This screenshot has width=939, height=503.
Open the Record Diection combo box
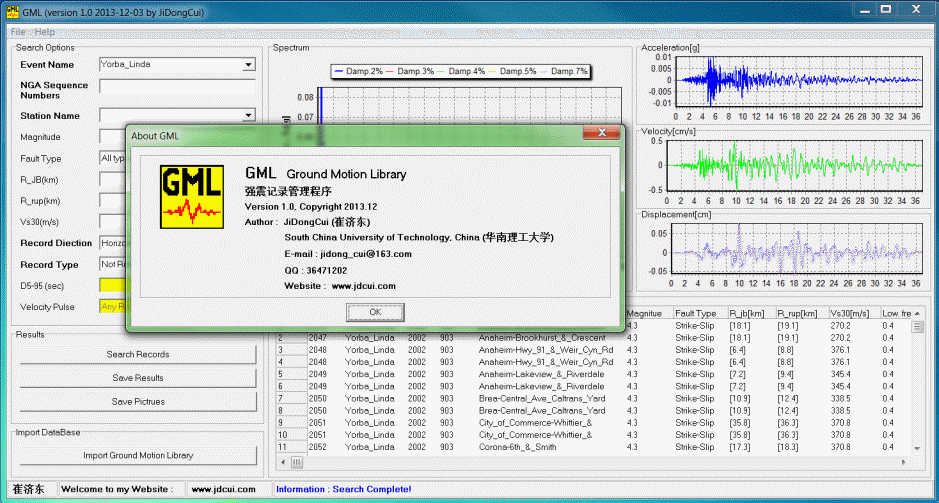113,243
